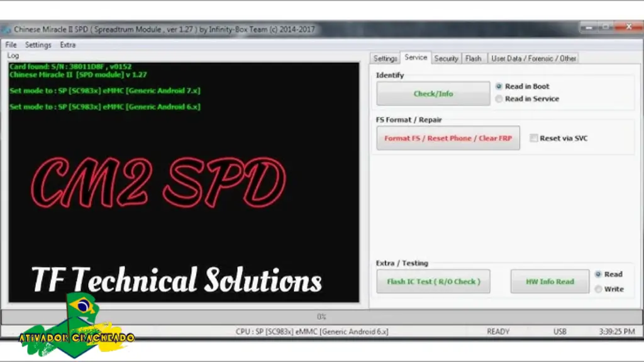Image resolution: width=644 pixels, height=362 pixels.
Task: Maximize the Chinese Miracle II window
Action: pyautogui.click(x=606, y=27)
